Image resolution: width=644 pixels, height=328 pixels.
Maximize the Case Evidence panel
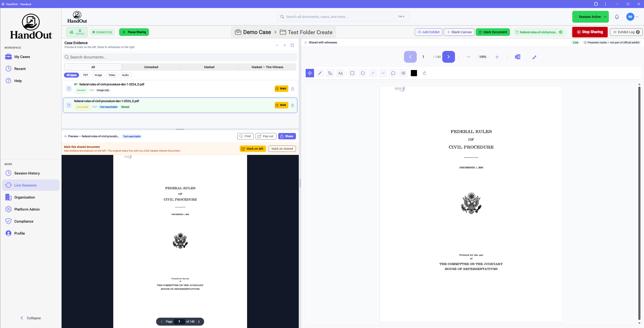(x=292, y=45)
